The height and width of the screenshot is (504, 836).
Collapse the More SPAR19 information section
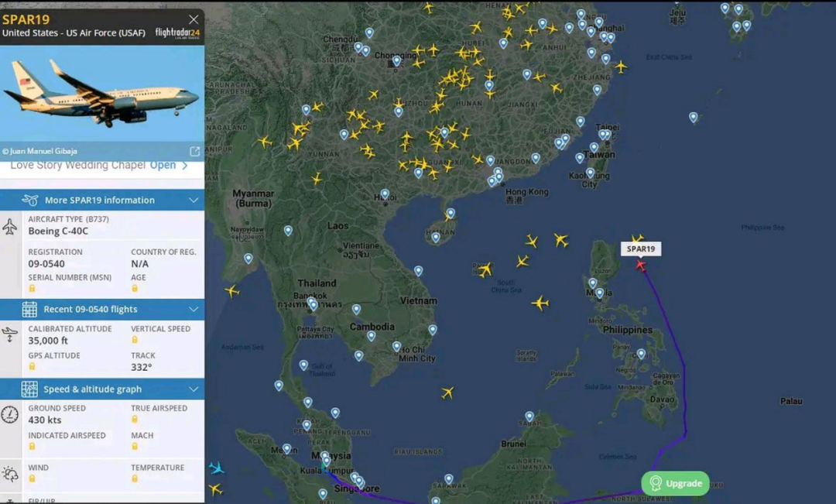coord(195,199)
